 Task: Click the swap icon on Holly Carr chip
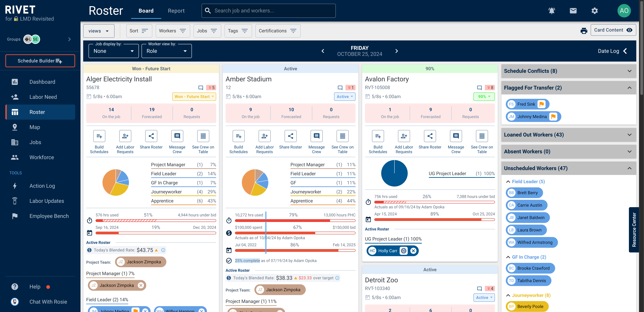[404, 251]
